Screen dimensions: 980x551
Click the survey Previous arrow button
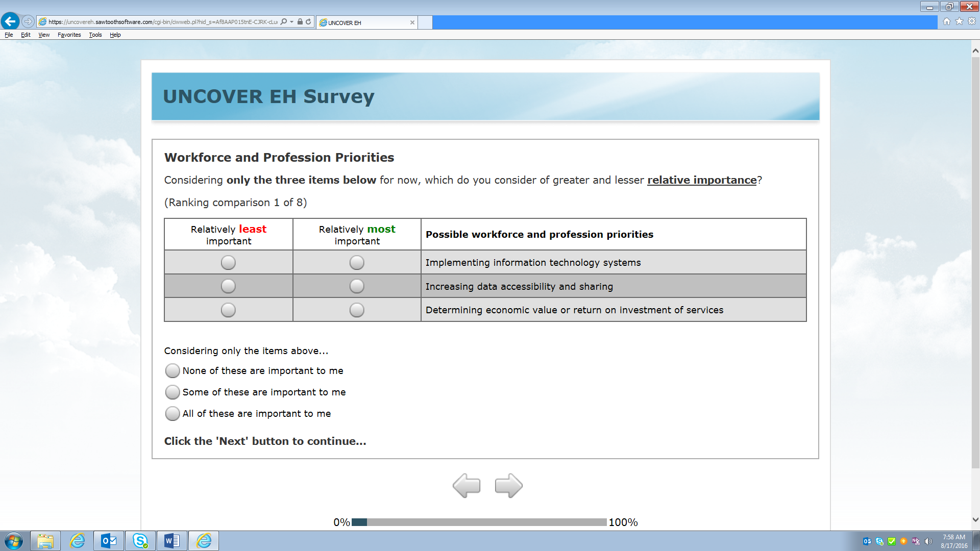point(467,485)
